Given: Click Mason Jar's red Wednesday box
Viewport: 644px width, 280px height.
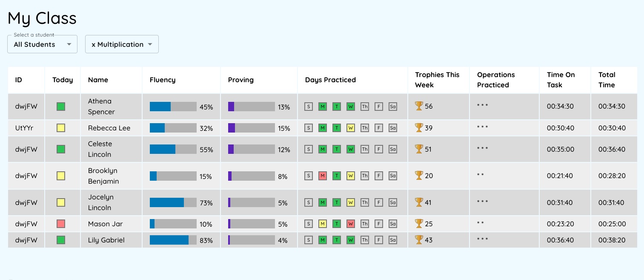Looking at the screenshot, I should (x=351, y=224).
